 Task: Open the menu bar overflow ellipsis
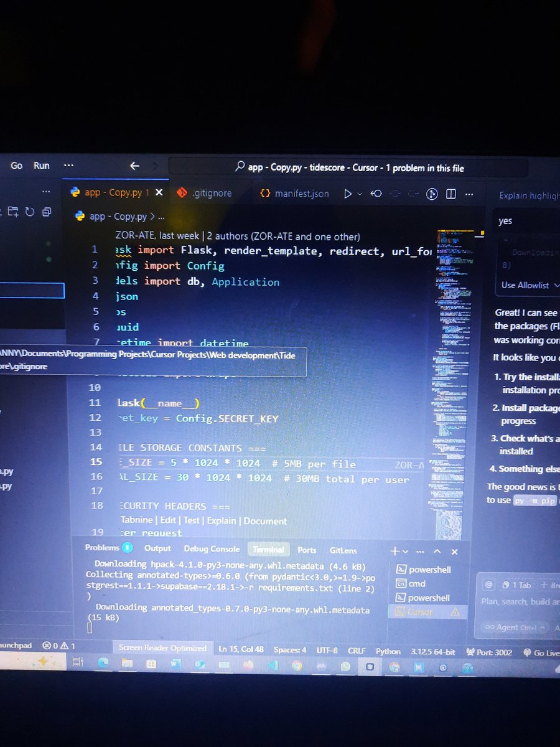[x=68, y=166]
